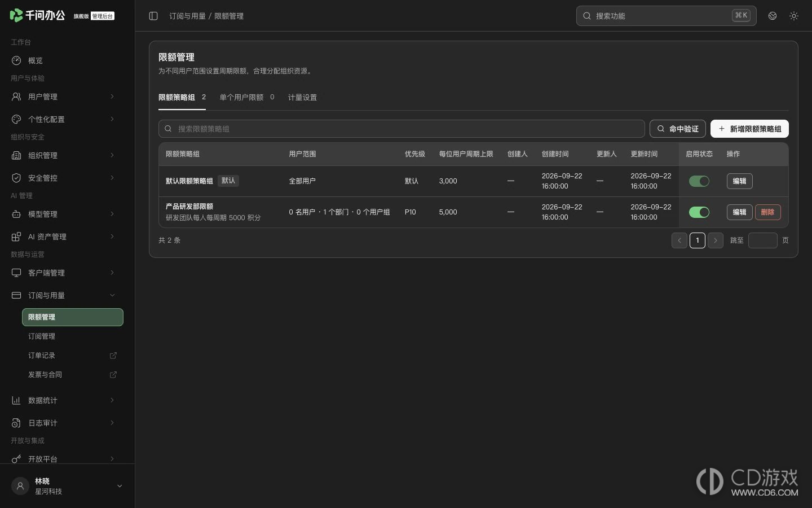Toggle the 默认限额策略组 enable switch
Screen dimensions: 812x508
(699, 181)
